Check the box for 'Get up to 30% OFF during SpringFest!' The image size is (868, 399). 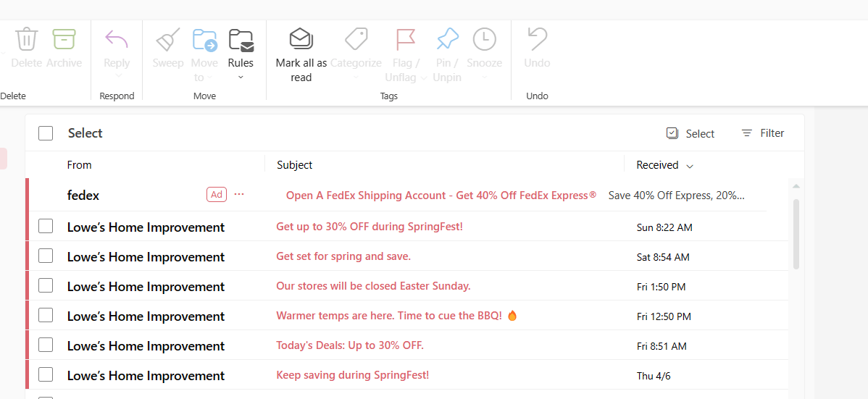pos(46,227)
